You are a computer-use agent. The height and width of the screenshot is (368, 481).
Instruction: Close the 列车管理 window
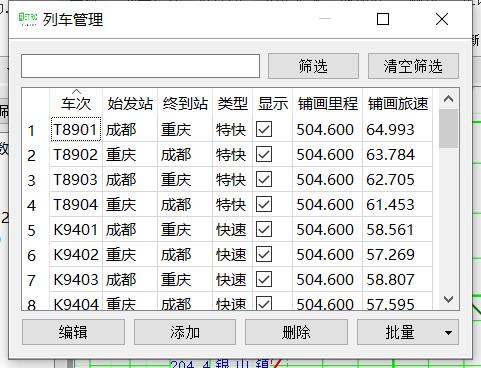coord(442,19)
